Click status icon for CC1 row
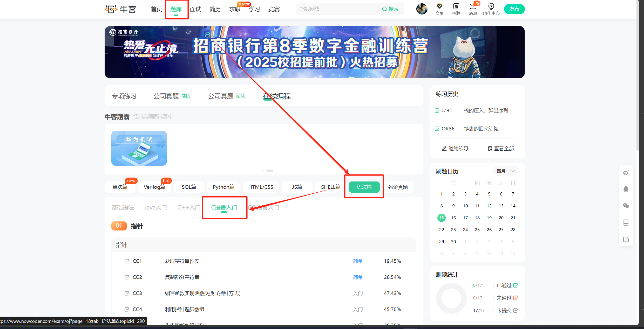The height and width of the screenshot is (329, 644). click(x=127, y=261)
